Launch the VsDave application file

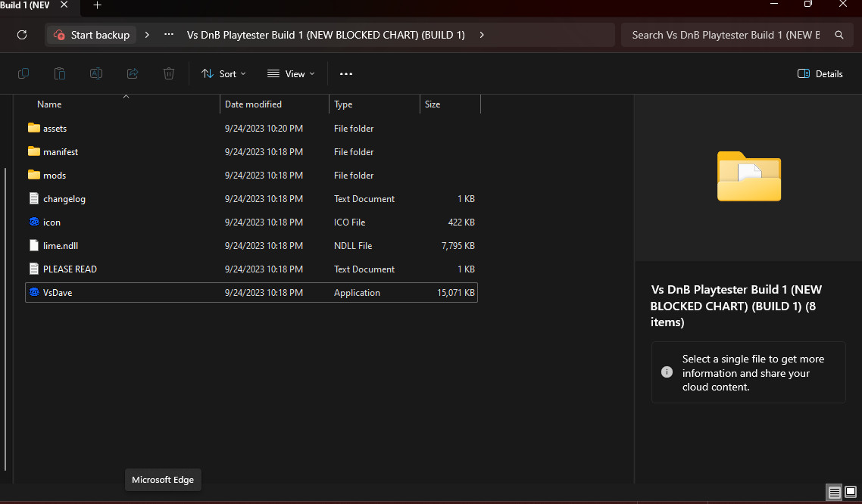coord(58,292)
